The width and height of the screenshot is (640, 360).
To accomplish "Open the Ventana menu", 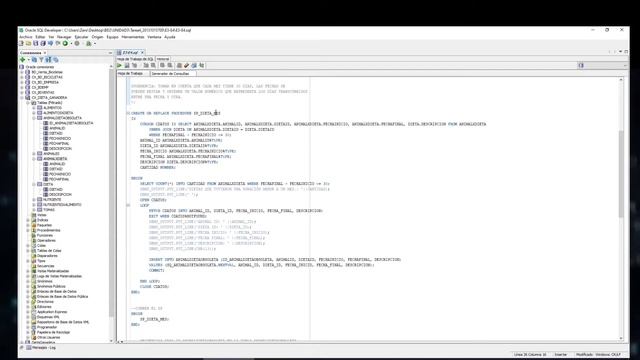I will [154, 37].
